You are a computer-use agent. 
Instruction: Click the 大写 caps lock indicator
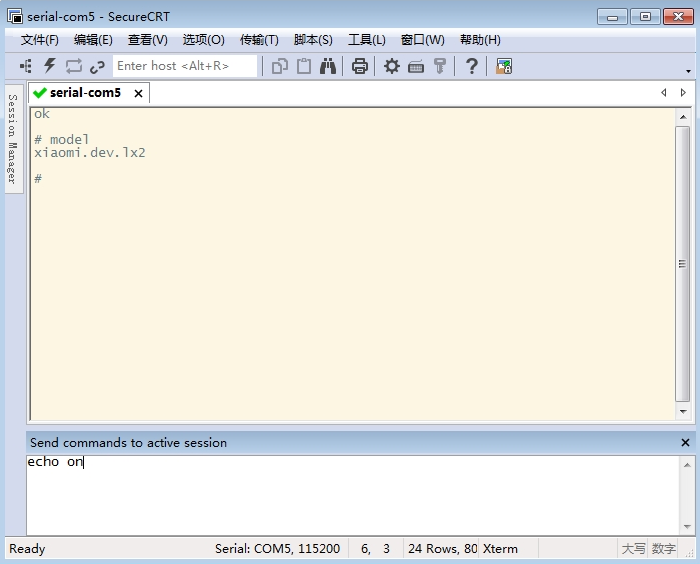(633, 548)
